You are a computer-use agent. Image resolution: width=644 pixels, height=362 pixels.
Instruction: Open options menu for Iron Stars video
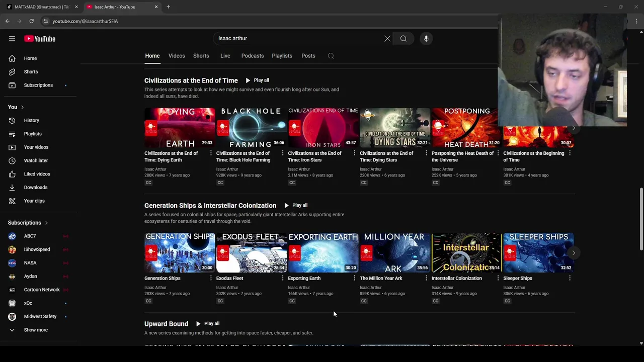point(354,153)
